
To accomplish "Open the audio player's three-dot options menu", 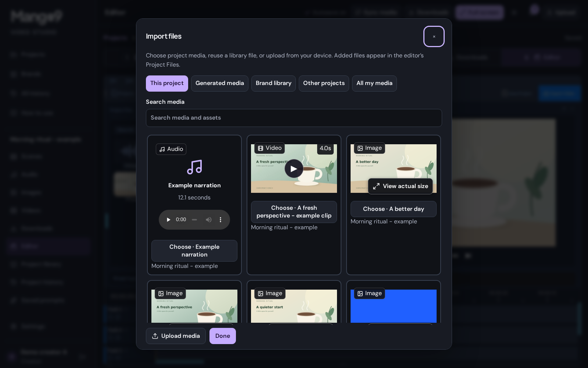I will tap(220, 220).
